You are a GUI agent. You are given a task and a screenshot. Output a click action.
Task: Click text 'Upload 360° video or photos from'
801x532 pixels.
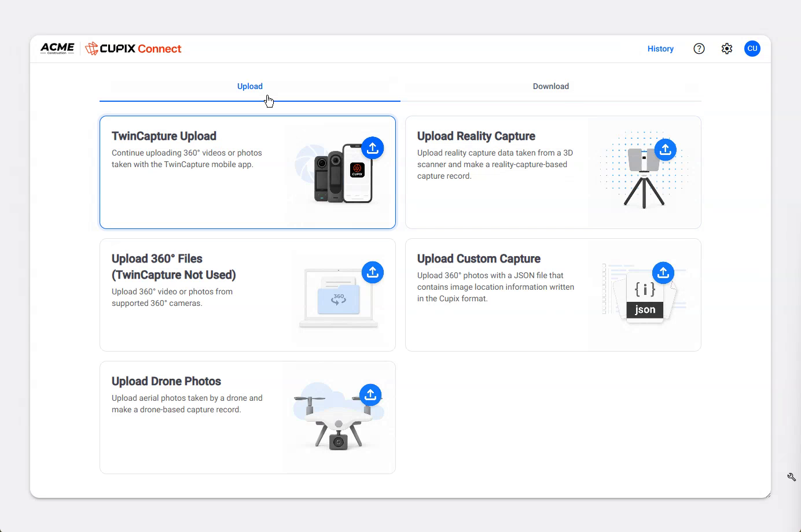click(x=172, y=291)
